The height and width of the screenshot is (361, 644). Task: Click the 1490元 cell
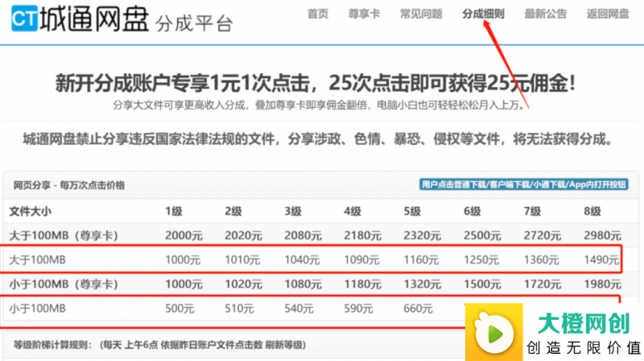[x=601, y=259]
